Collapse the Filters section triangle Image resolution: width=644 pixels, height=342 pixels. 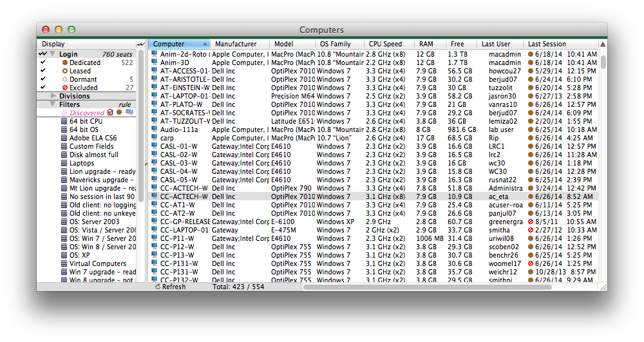click(53, 104)
